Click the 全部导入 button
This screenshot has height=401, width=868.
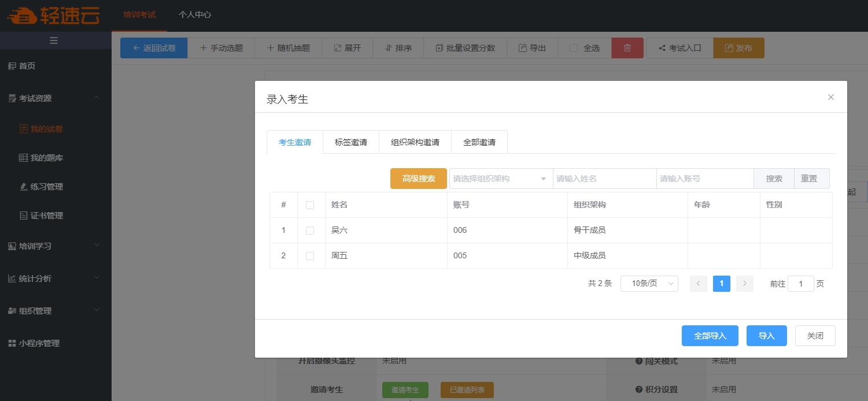tap(710, 336)
